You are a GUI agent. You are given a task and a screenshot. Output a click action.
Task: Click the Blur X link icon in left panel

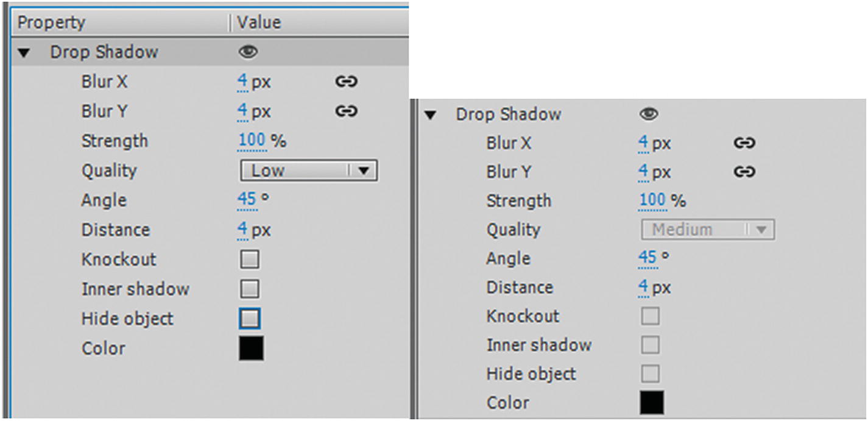[346, 82]
